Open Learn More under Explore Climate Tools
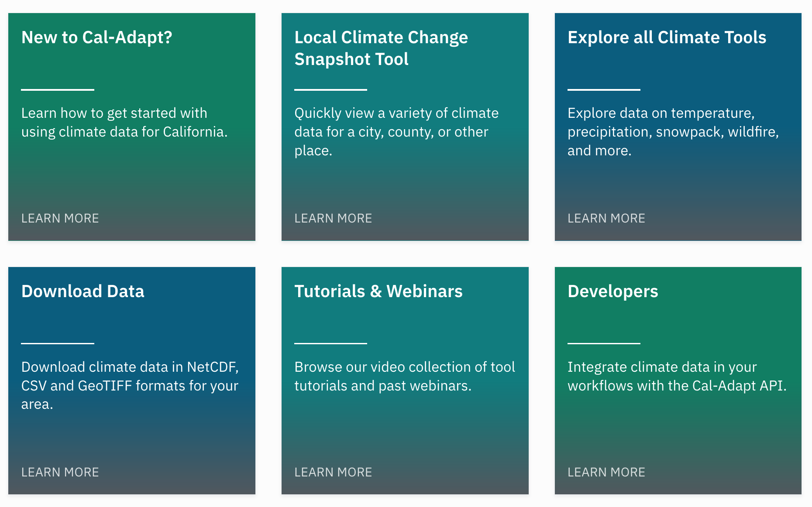Viewport: 812px width, 507px height. pyautogui.click(x=606, y=218)
